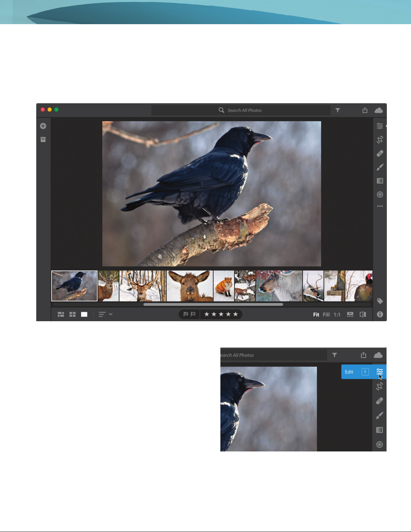411x532 pixels.
Task: Click the highlighted Edit icon in the cropped screenshot
Action: tap(379, 372)
